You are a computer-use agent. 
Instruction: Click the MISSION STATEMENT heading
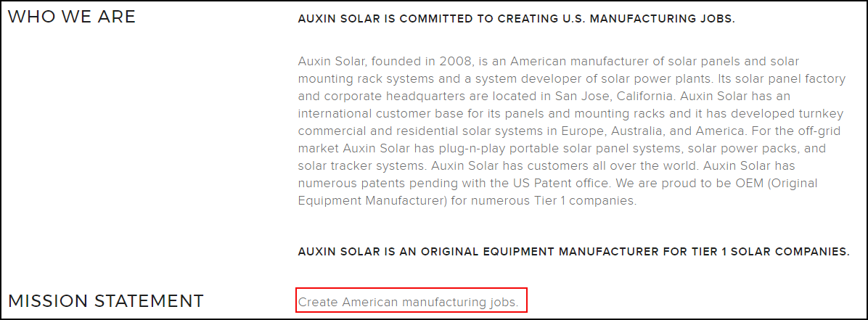pyautogui.click(x=105, y=300)
